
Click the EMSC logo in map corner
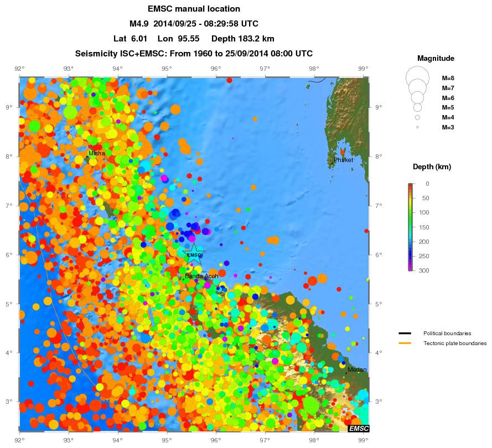(359, 429)
